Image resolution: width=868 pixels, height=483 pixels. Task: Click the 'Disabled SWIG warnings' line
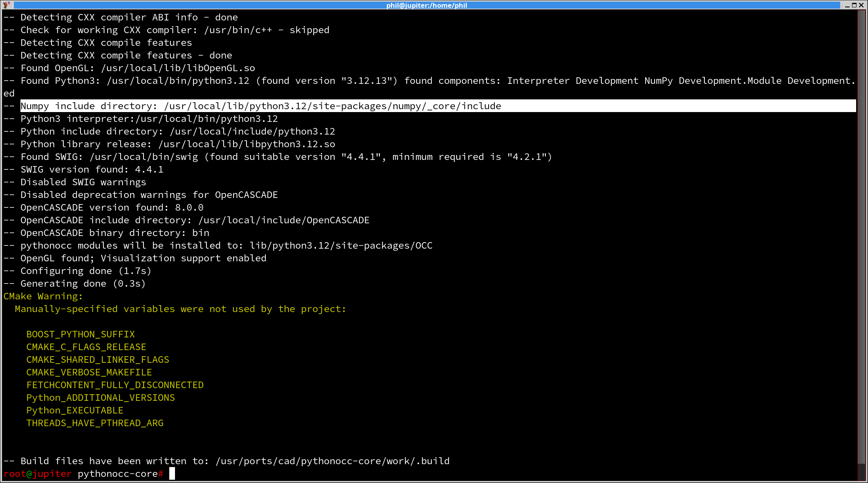[75, 182]
